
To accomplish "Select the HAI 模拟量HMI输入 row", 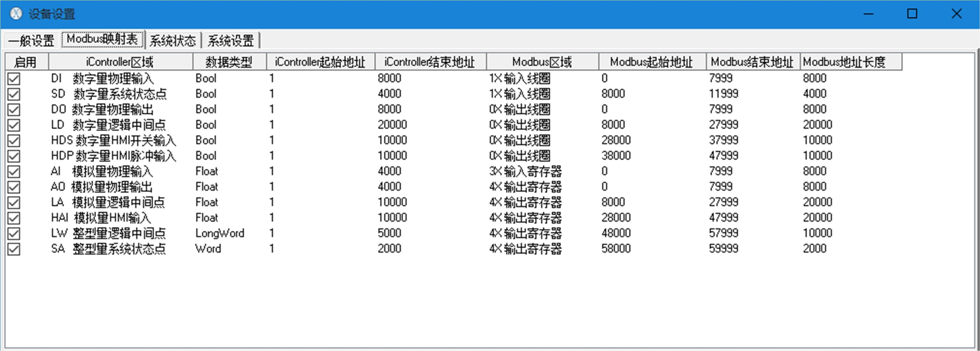I will coord(101,218).
